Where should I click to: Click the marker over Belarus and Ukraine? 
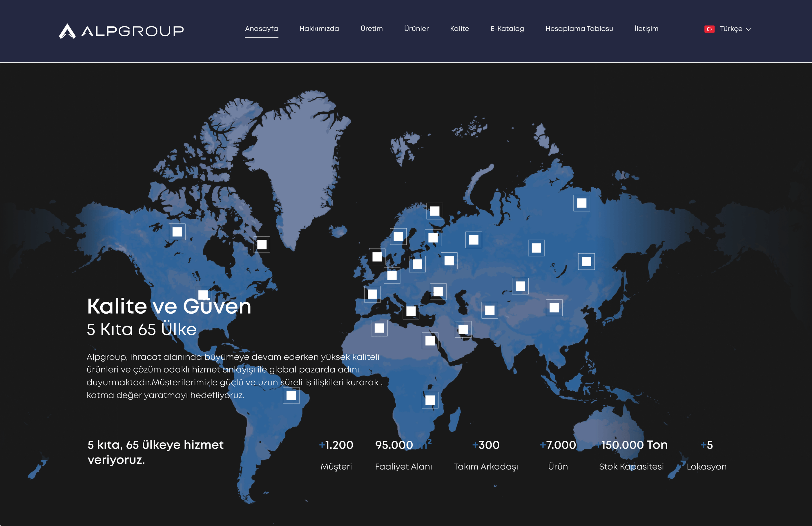449,261
